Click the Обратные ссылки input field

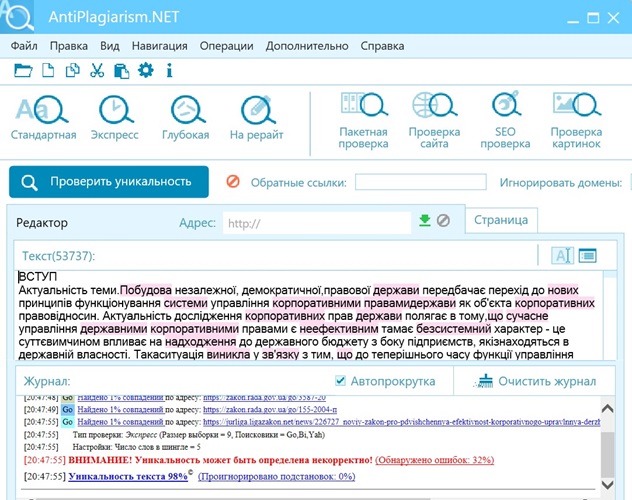420,182
